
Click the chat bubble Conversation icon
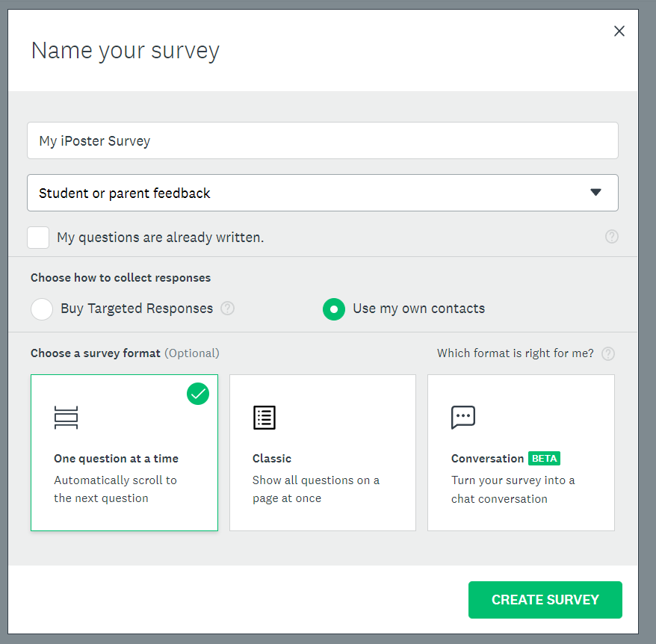(x=463, y=417)
